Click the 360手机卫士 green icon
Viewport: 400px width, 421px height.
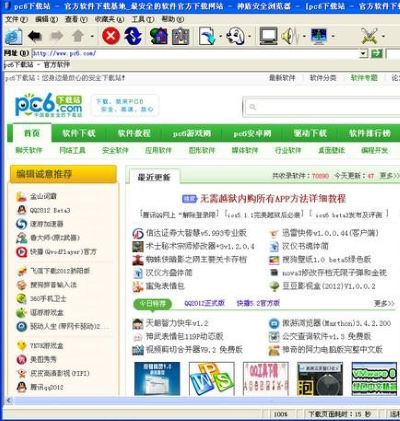coord(21,299)
